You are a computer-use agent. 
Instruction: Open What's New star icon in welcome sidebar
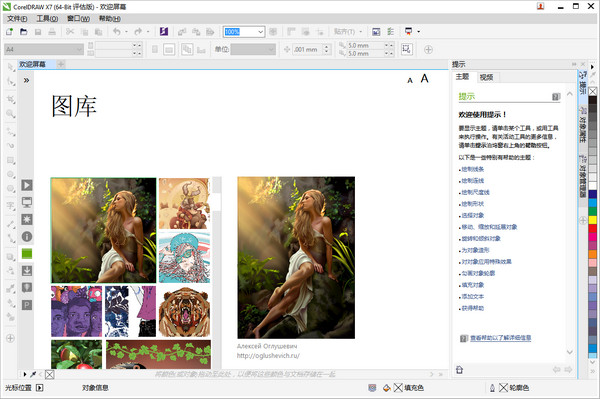pyautogui.click(x=27, y=220)
